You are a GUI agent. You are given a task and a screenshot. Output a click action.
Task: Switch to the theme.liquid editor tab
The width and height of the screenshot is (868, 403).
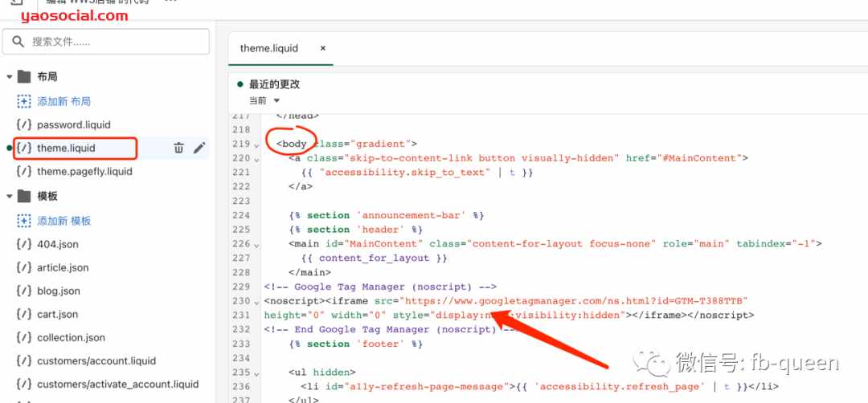pyautogui.click(x=269, y=48)
